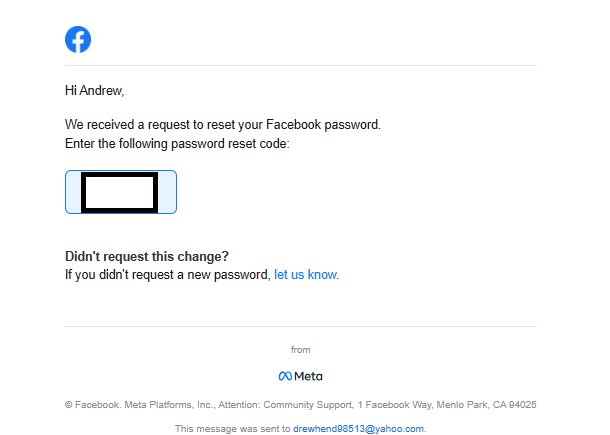Click the "from" label above Meta
The image size is (610, 435).
[x=300, y=350]
